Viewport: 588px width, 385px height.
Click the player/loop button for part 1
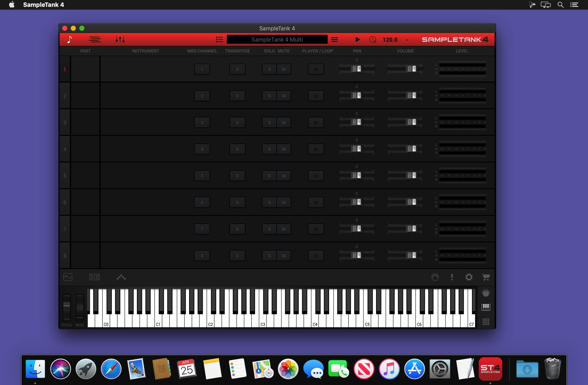tap(316, 69)
